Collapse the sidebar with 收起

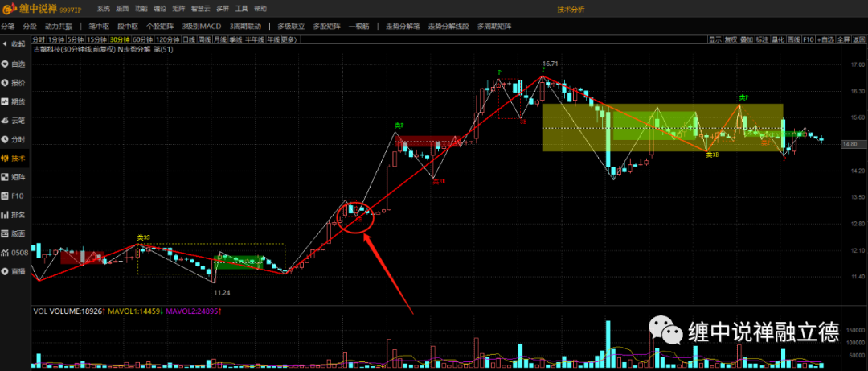14,43
